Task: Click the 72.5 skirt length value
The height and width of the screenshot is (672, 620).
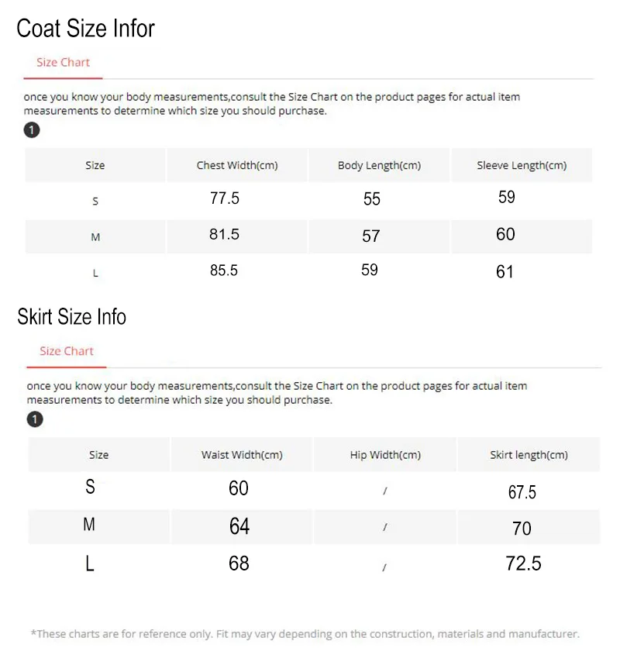Action: coord(523,563)
